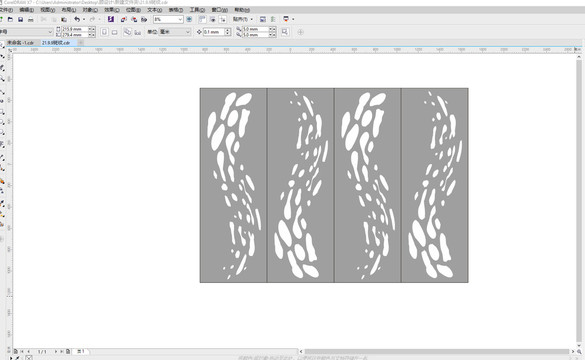Select the Ellipse tool in toolbox
Screen dimensions: 585x360
2,122
